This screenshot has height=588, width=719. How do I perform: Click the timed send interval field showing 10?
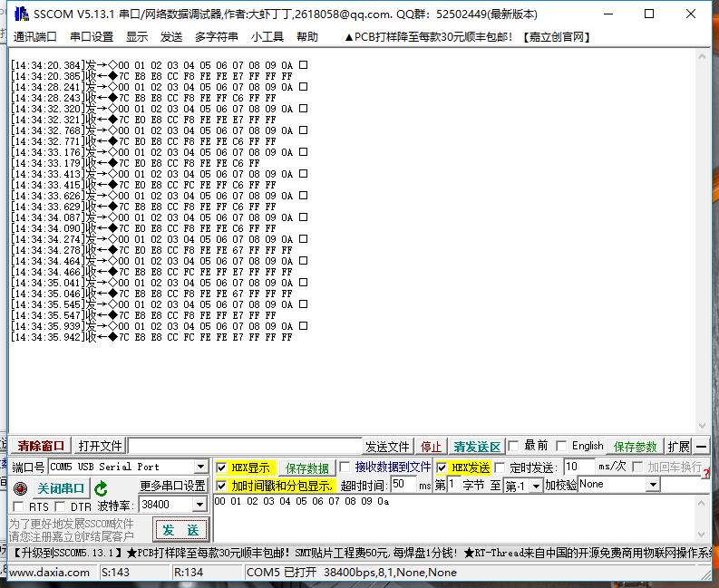(579, 467)
